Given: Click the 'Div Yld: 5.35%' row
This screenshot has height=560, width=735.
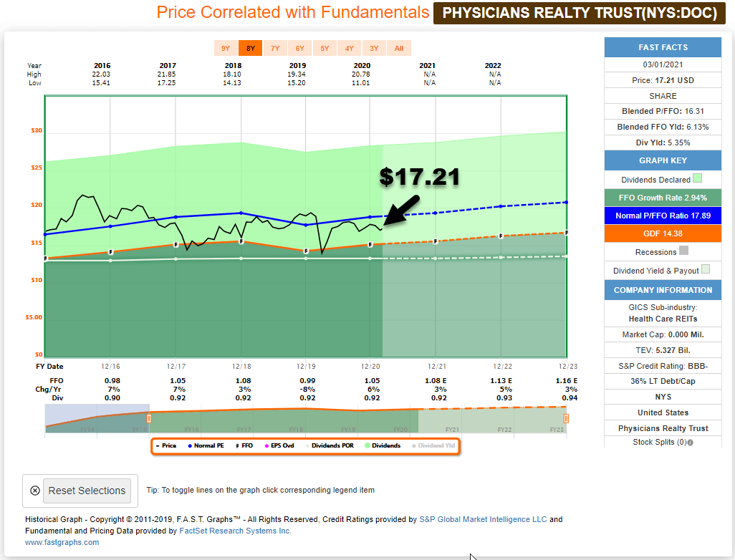Looking at the screenshot, I should (663, 143).
